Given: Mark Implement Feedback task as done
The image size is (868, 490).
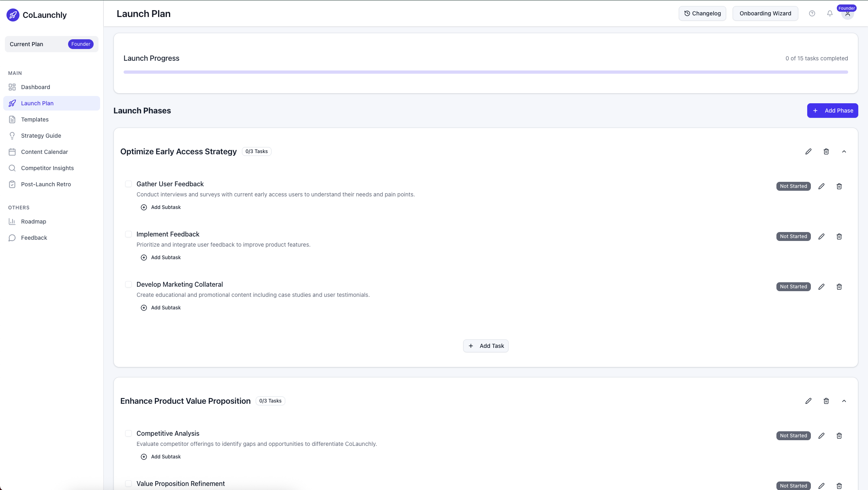Looking at the screenshot, I should point(128,234).
